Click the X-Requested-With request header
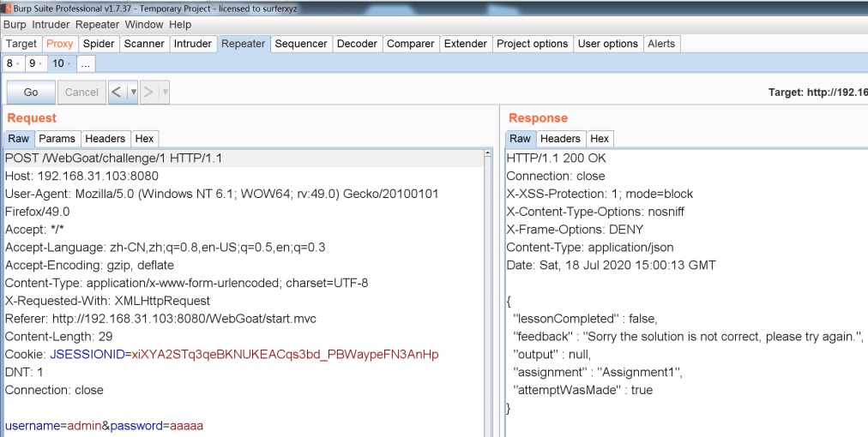The height and width of the screenshot is (437, 868). (x=107, y=301)
